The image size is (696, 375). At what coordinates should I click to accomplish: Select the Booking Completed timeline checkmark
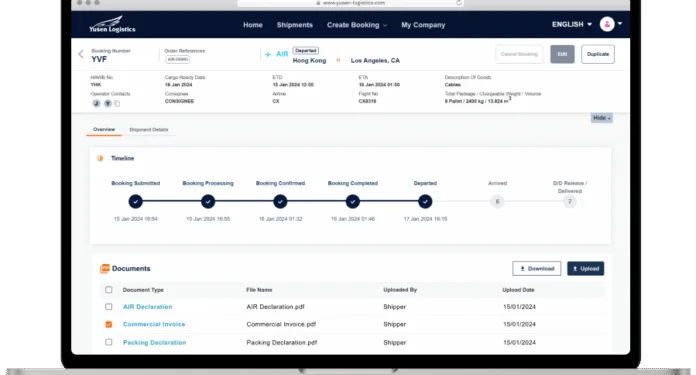click(352, 201)
